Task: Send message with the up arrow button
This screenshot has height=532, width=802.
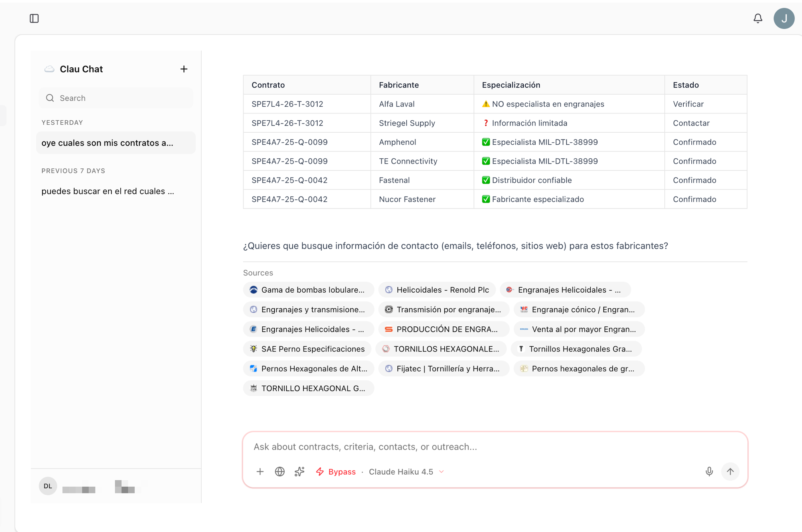Action: click(730, 471)
